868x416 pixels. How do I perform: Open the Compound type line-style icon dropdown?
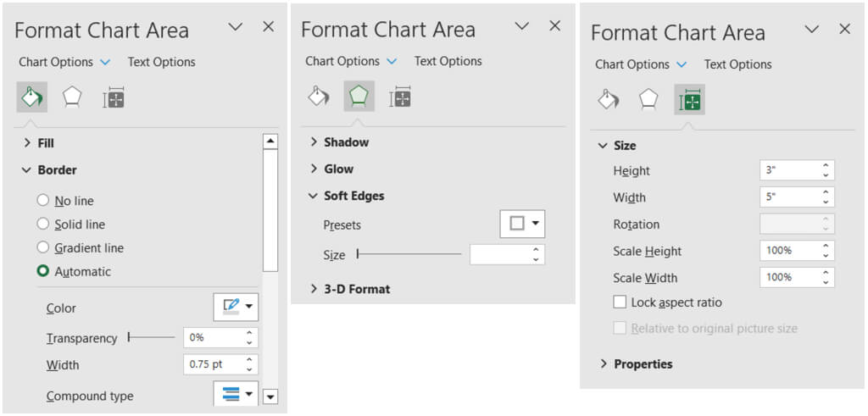[x=235, y=394]
